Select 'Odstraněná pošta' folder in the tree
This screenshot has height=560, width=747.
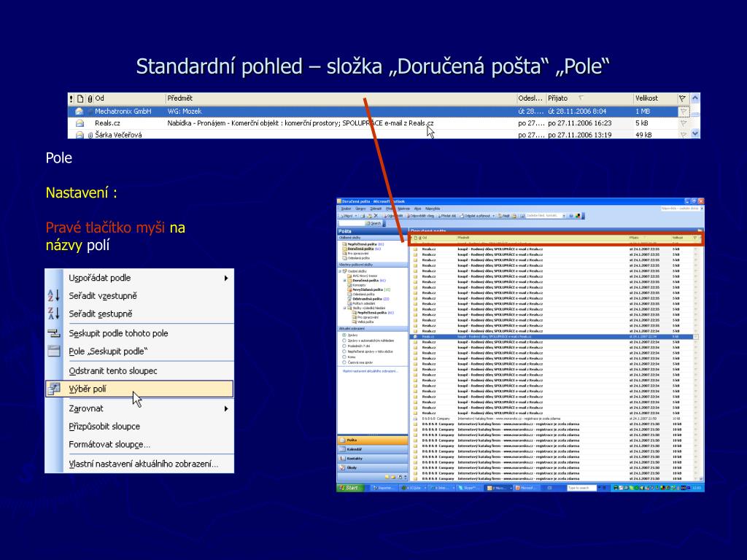pos(368,299)
